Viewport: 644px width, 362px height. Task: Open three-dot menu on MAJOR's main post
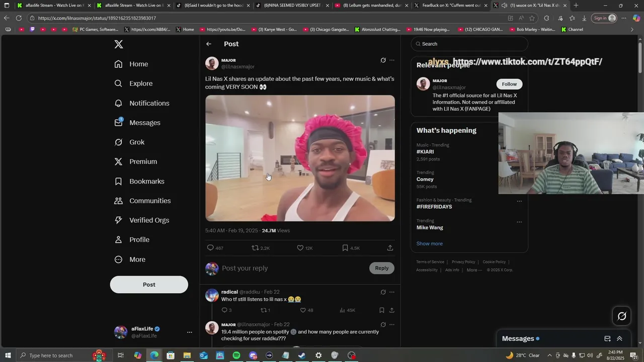click(392, 60)
